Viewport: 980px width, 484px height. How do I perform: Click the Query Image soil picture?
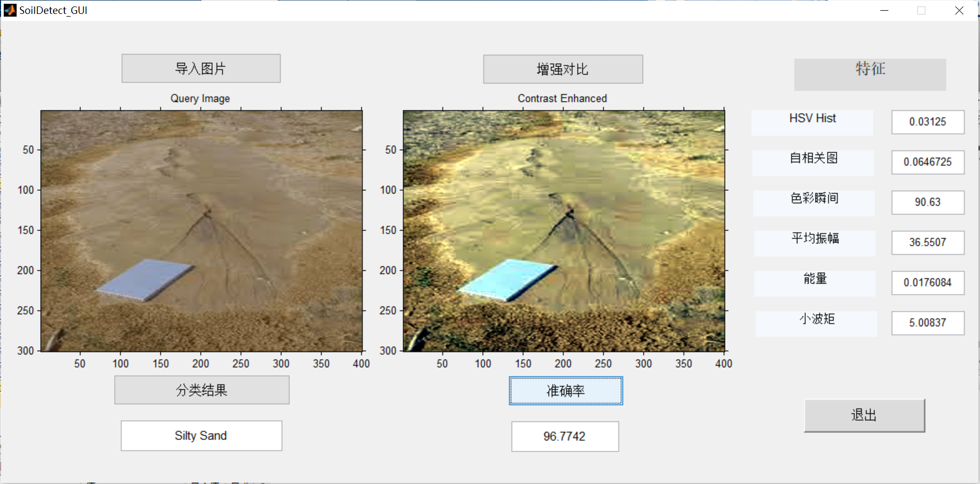click(x=201, y=231)
